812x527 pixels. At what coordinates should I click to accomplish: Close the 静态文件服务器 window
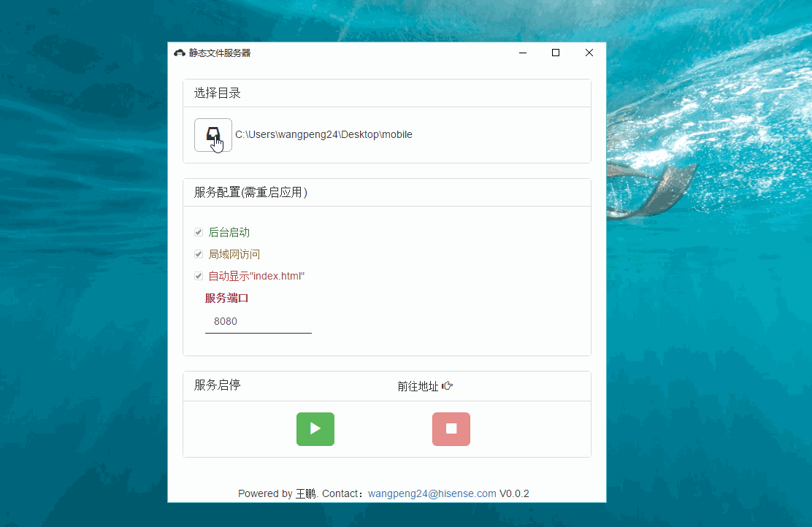coord(589,53)
